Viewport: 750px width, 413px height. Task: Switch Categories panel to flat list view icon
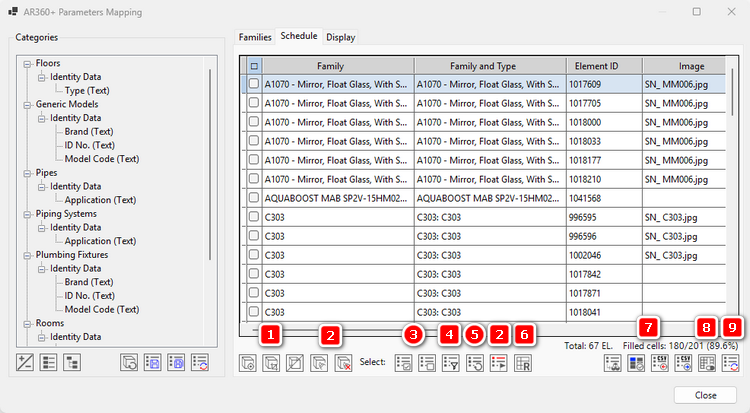click(x=48, y=362)
